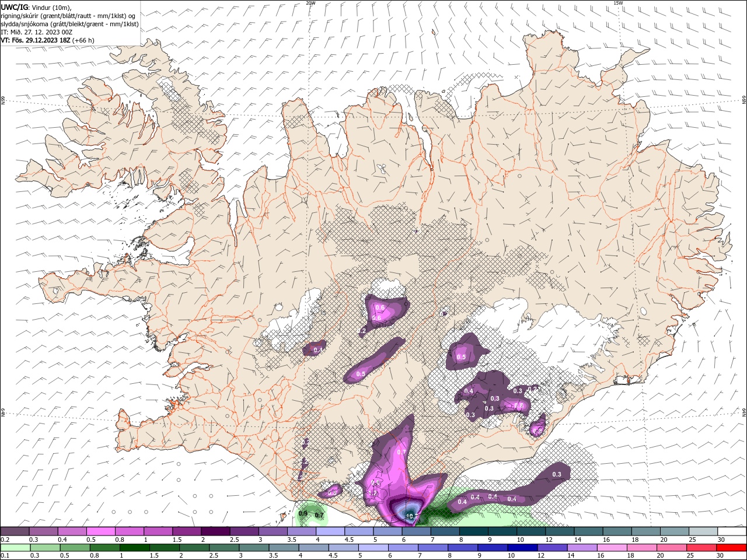Select the grey-blue 3.5 swatch in lower legend
This screenshot has height=560, width=747.
coord(284,548)
